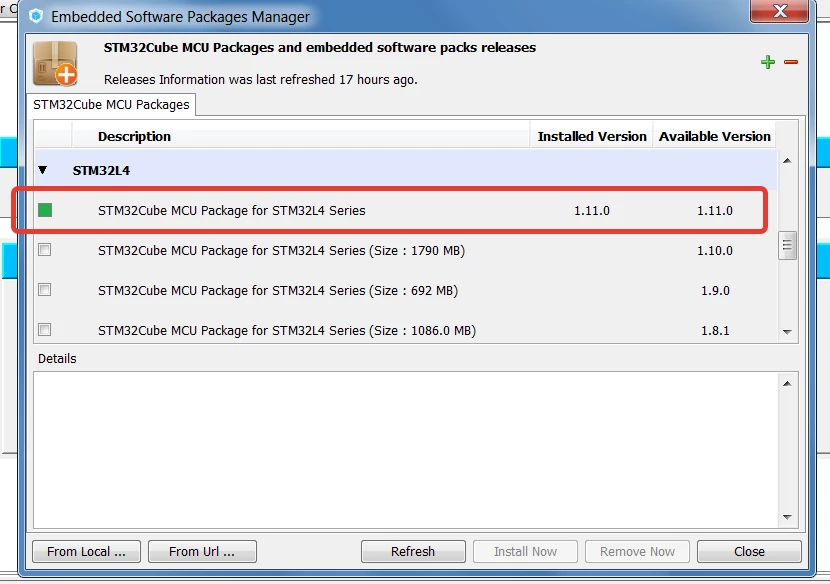Check the STM32L4 package Size 1086.0 MB checkbox

[44, 330]
